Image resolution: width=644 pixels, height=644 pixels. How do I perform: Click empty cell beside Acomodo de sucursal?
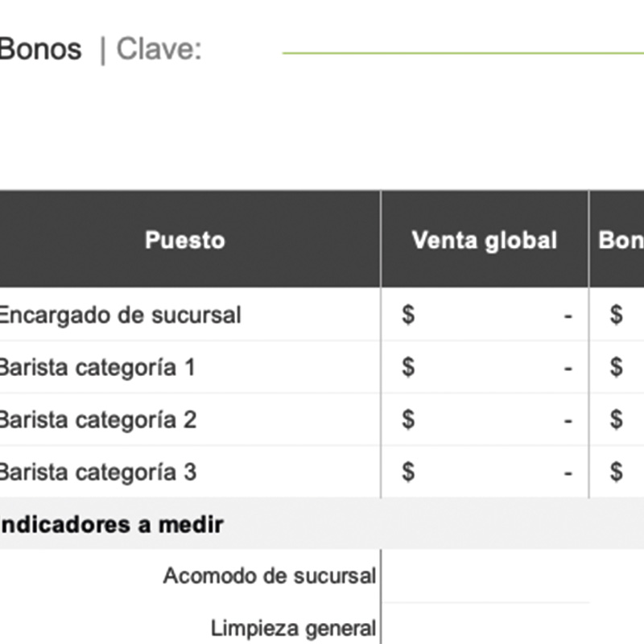485,576
